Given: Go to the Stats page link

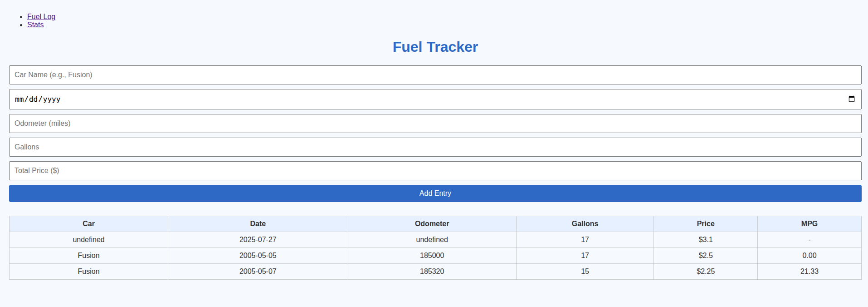Looking at the screenshot, I should click(x=35, y=25).
